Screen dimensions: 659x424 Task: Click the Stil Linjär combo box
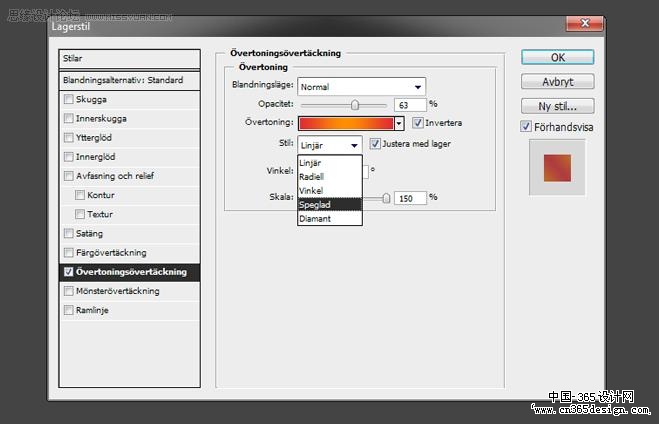coord(330,145)
